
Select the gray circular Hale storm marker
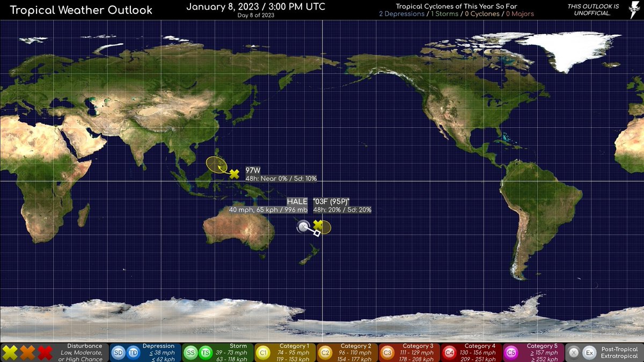[x=303, y=227]
